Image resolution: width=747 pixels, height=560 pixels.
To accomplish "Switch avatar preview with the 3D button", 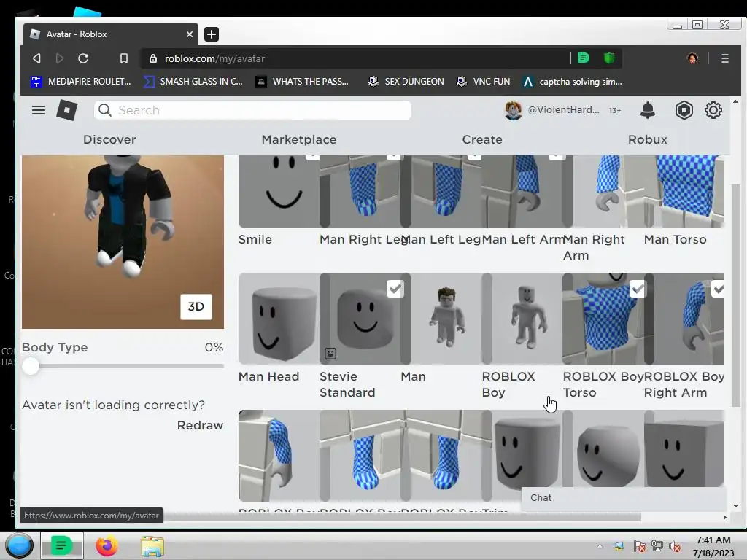I will pos(196,307).
